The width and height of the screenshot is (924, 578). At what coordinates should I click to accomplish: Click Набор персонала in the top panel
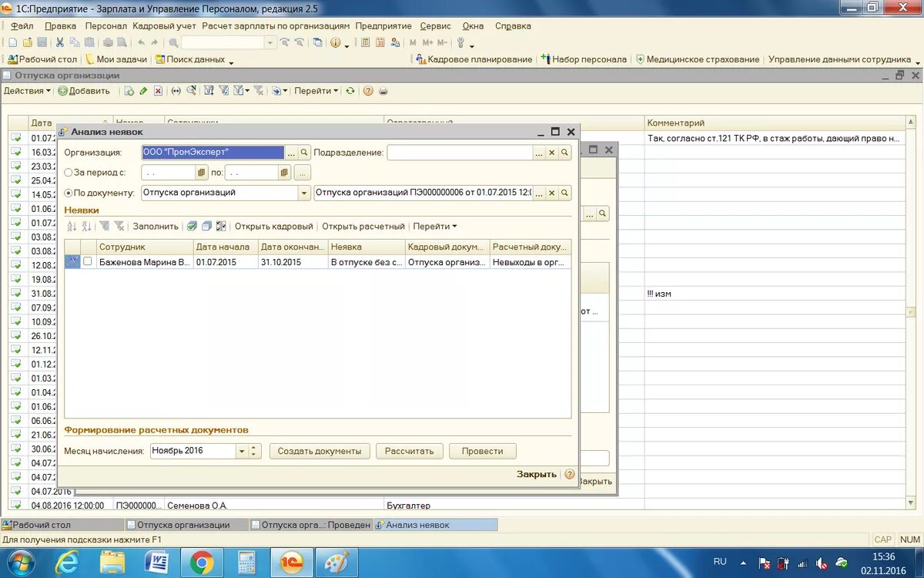[584, 59]
